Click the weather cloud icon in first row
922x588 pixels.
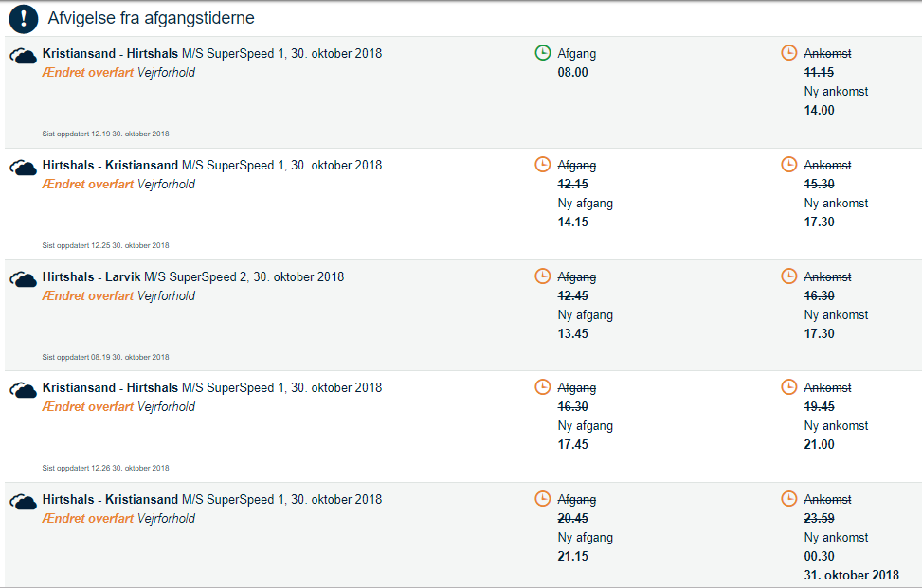[x=24, y=57]
